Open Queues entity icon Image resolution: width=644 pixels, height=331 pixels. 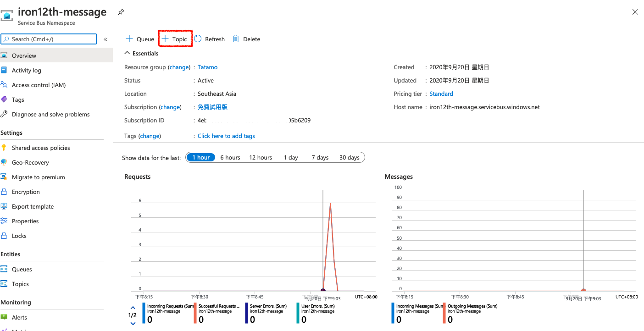coord(4,269)
